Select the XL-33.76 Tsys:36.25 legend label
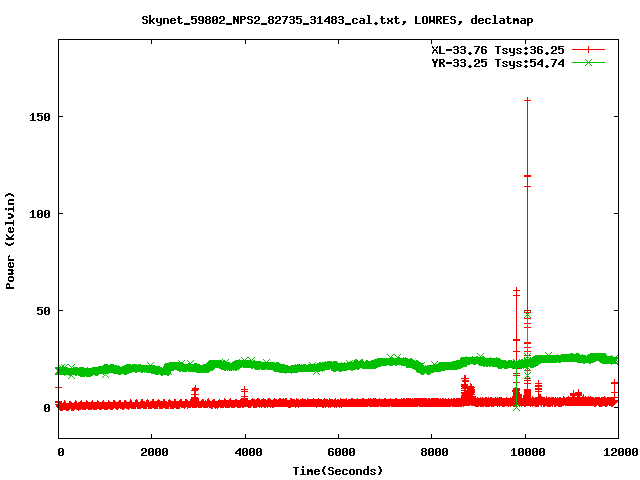Screen dimensions: 640x480 (498, 50)
